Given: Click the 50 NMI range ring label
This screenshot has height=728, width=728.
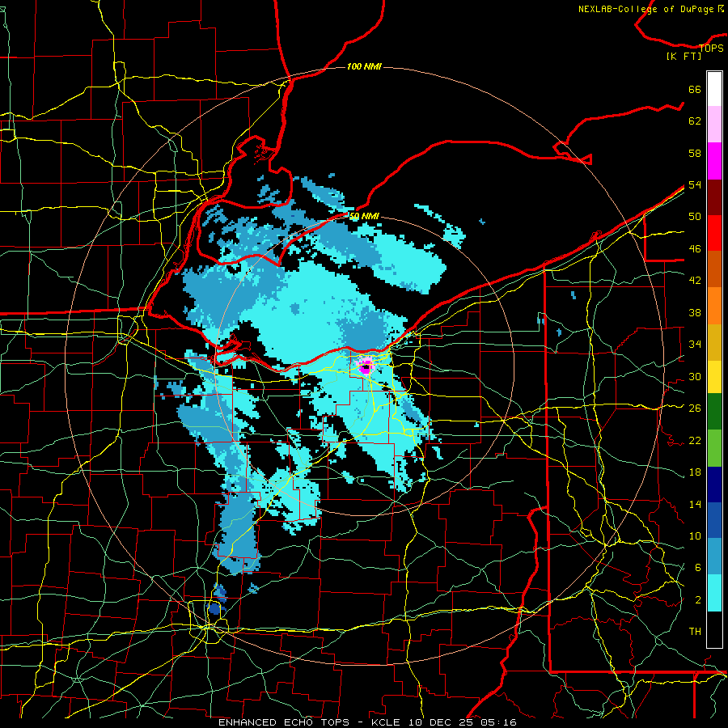Looking at the screenshot, I should click(364, 216).
